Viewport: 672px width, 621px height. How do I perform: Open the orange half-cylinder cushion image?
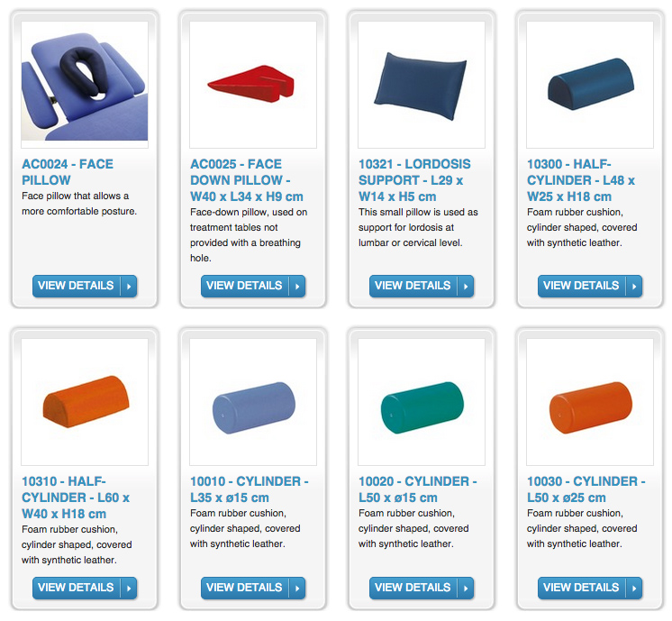pyautogui.click(x=85, y=402)
